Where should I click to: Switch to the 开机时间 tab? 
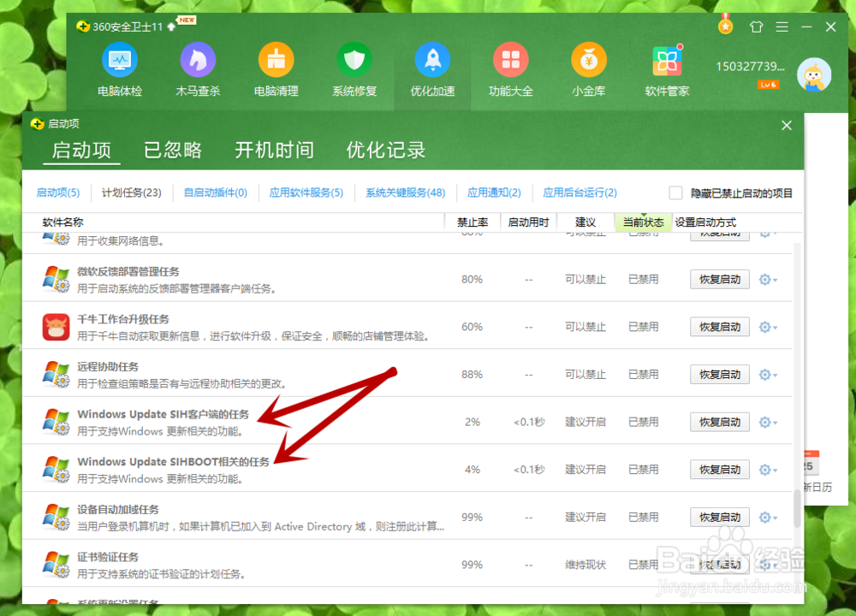274,150
